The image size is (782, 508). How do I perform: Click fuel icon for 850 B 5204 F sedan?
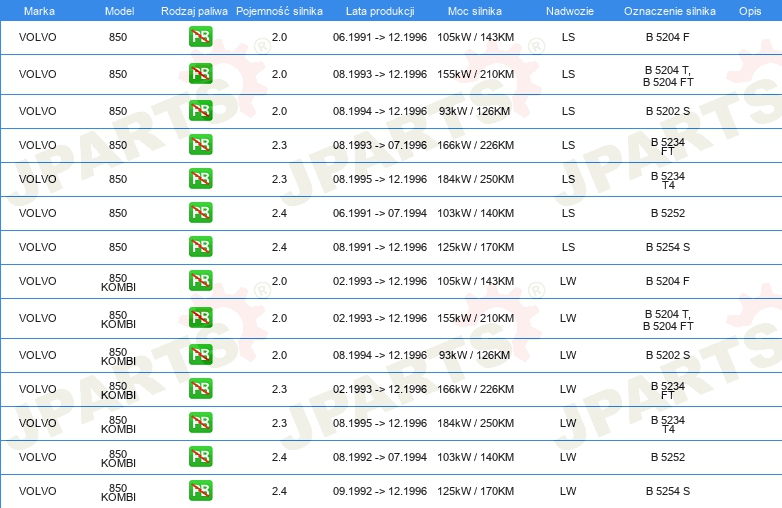200,37
